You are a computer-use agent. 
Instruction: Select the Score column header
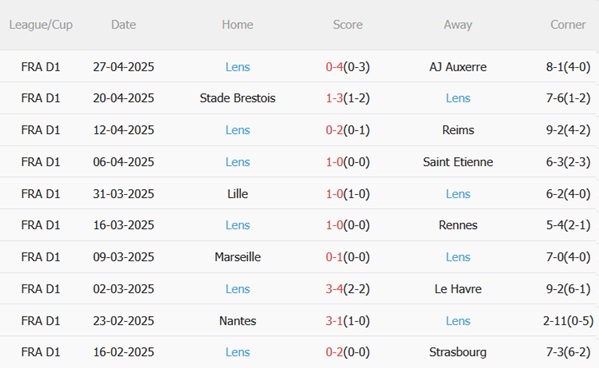[x=348, y=25]
